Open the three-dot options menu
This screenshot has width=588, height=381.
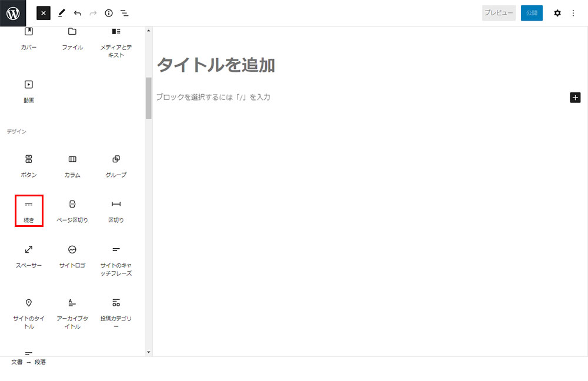click(573, 13)
